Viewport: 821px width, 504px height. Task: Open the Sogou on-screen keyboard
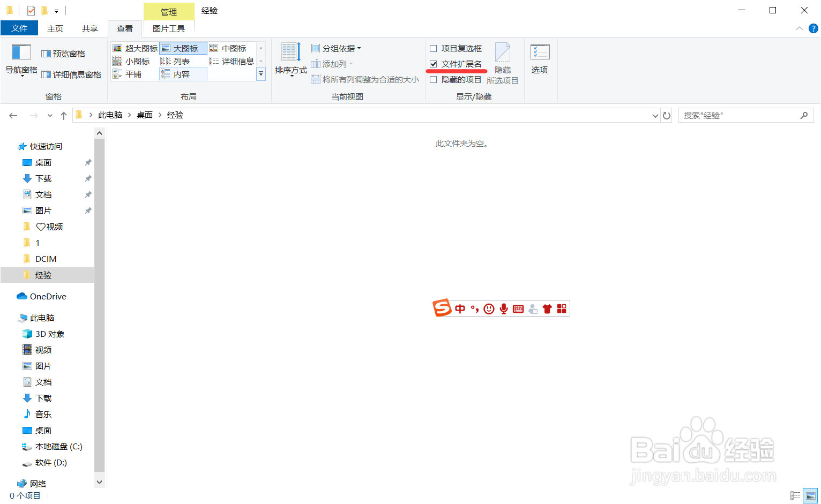(518, 309)
